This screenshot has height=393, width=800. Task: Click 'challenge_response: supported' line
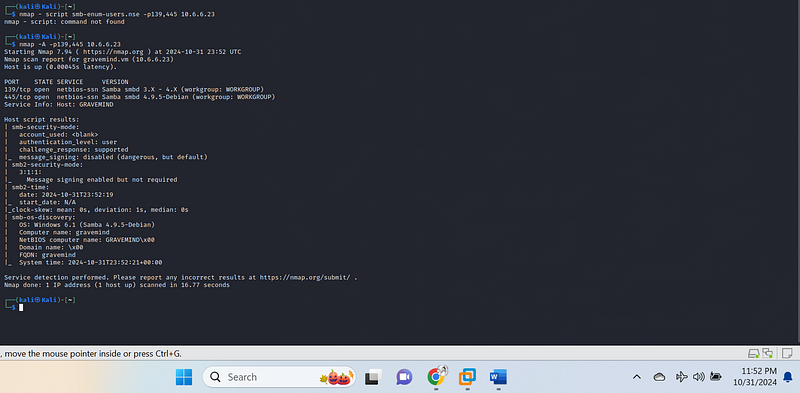coord(73,150)
